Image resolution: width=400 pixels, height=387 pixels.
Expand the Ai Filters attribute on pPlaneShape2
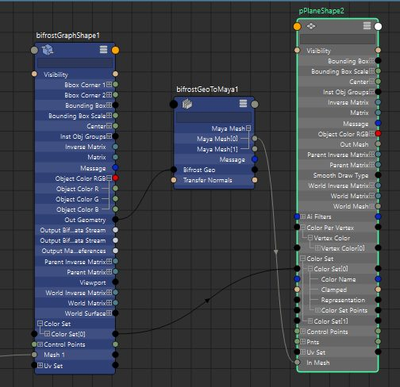coord(303,216)
